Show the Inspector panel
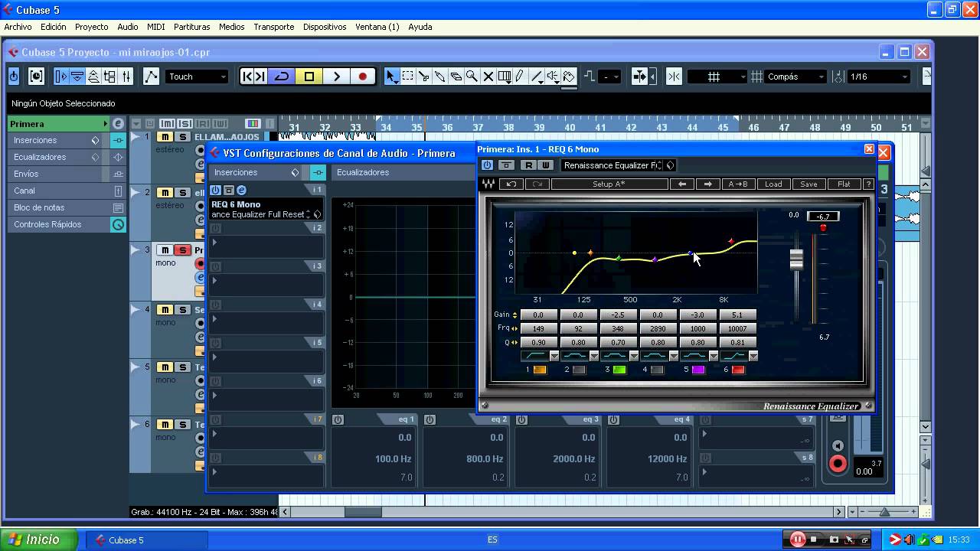980x551 pixels. point(61,76)
